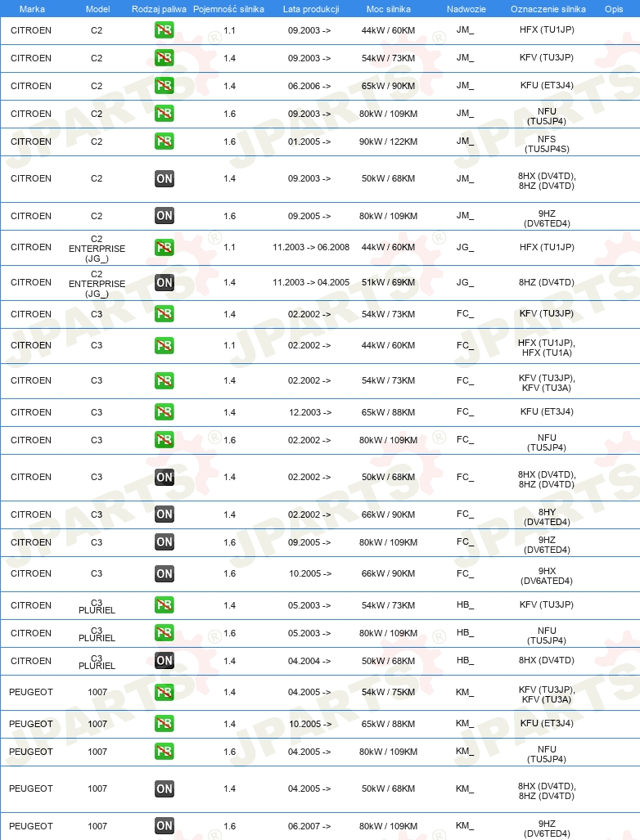Image resolution: width=640 pixels, height=840 pixels.
Task: Select production date 10.2005 -> in C3 row
Action: [310, 573]
